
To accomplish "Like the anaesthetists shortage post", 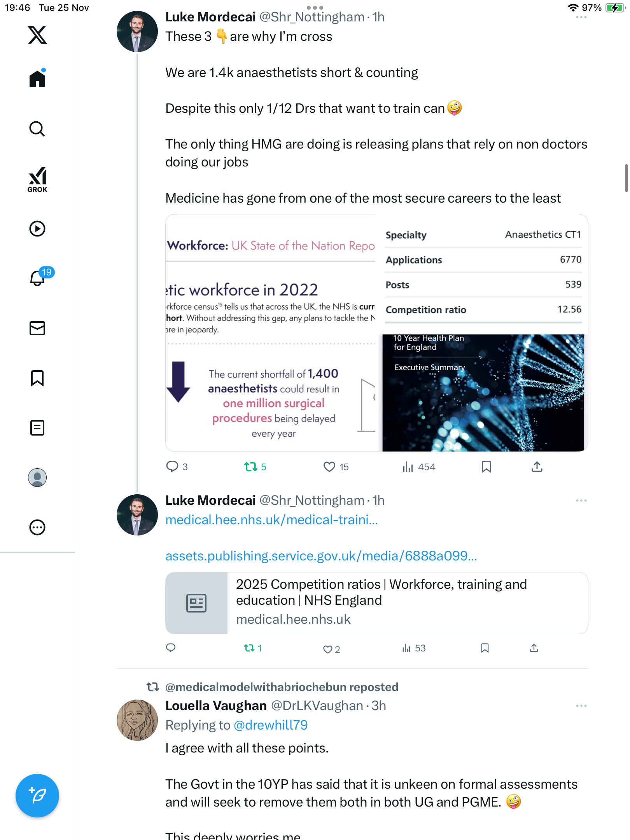I will click(x=329, y=467).
